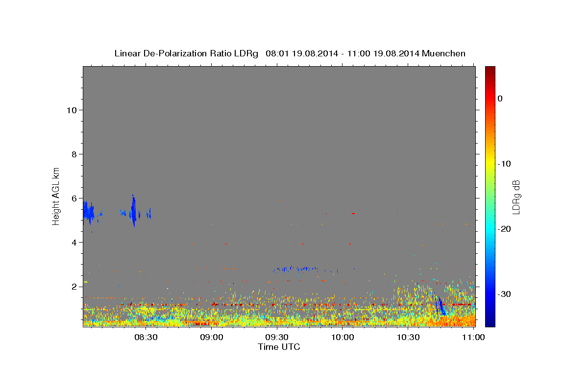
Task: Click the 'Height AGL km' axis label
Action: [x=56, y=196]
